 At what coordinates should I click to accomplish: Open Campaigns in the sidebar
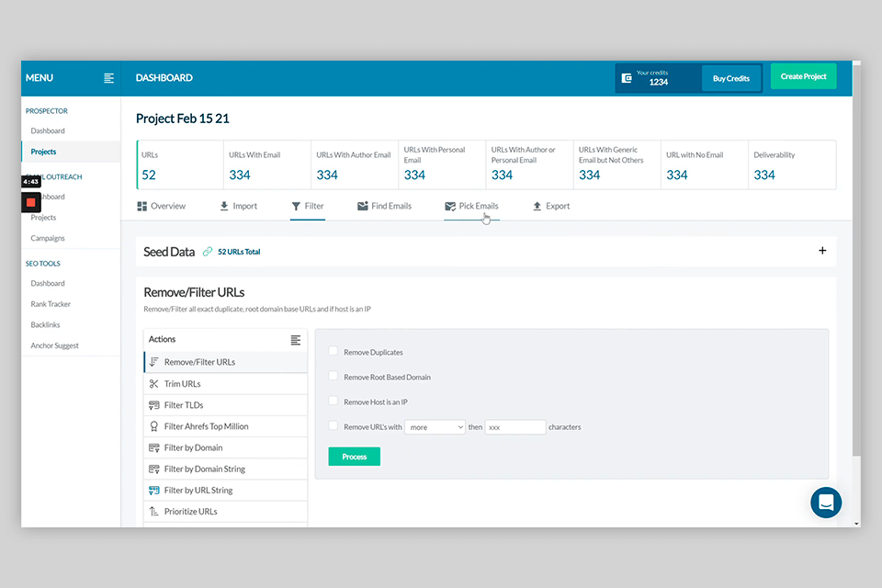(x=48, y=238)
